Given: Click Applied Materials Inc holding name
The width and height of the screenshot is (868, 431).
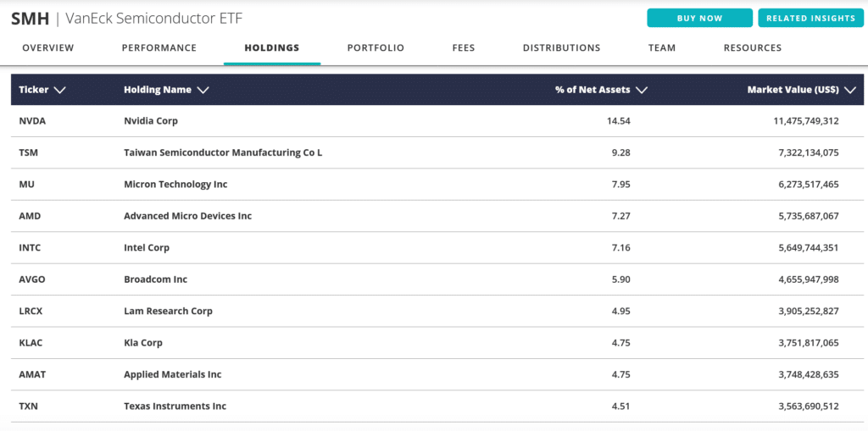Looking at the screenshot, I should tap(173, 374).
